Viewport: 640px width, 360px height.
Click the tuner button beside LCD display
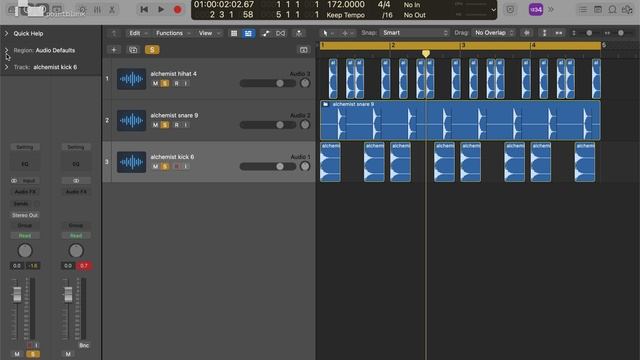(510, 9)
